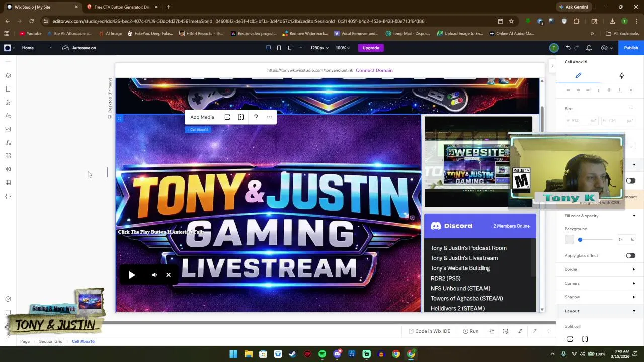Click Ask Gemini in Chrome

tap(573, 7)
